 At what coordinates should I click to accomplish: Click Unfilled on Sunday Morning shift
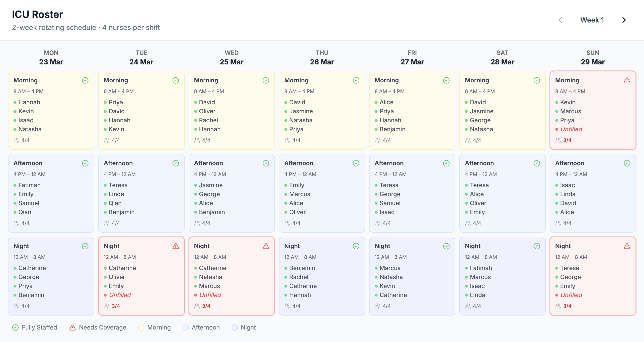click(572, 129)
